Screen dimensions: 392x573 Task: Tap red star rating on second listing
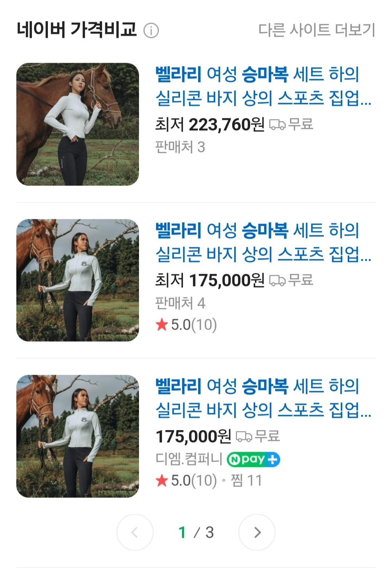162,325
